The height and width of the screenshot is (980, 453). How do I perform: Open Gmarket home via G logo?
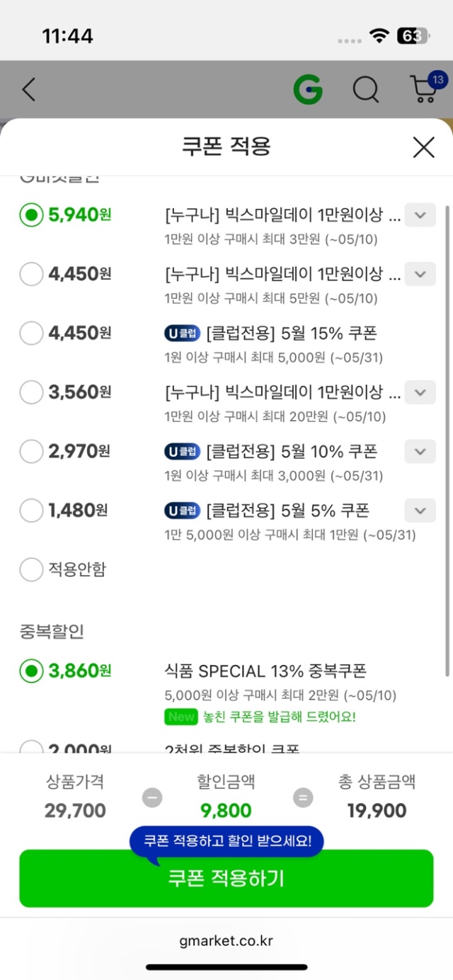[x=308, y=89]
